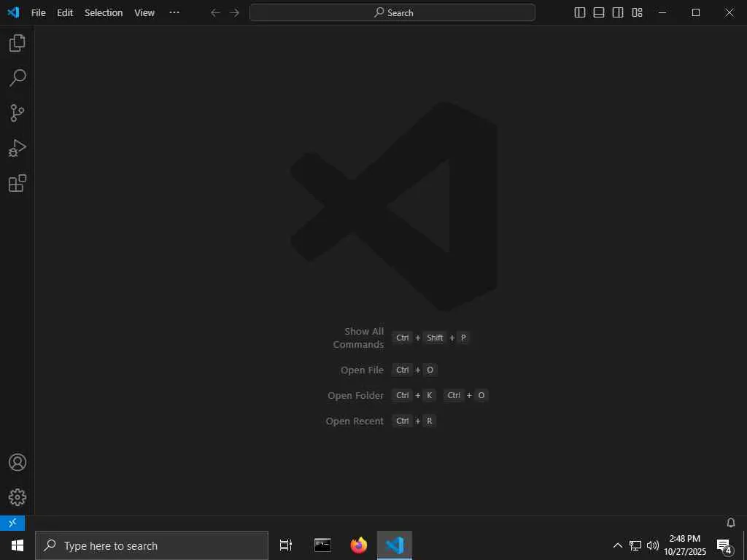747x560 pixels.
Task: Toggle the primary side bar layout icon
Action: (580, 13)
